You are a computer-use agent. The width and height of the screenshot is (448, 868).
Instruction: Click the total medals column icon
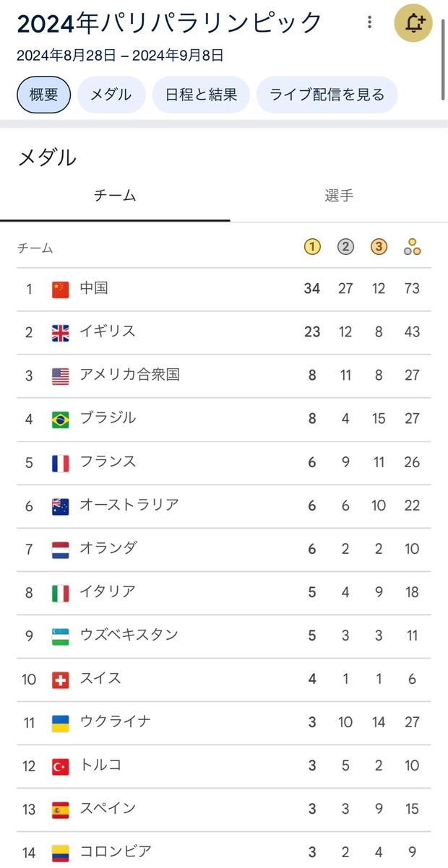point(413,248)
